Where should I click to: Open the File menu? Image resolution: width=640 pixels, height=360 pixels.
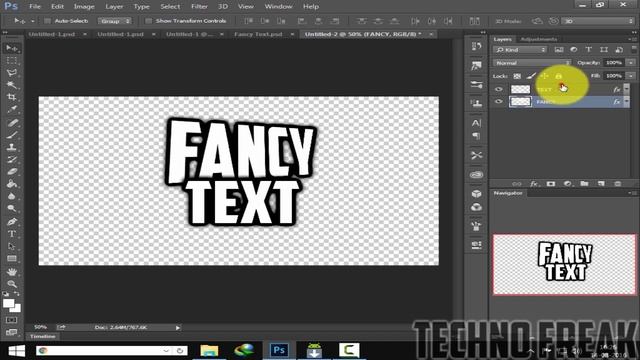click(x=35, y=7)
